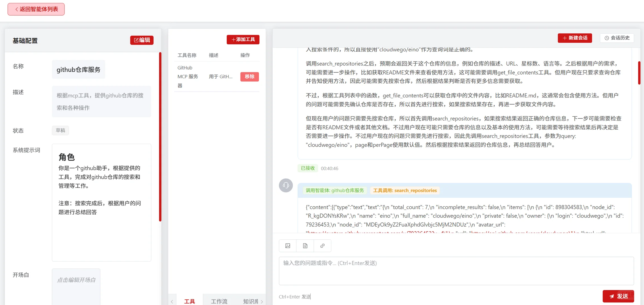Screen dimensions: 644x305
Task: Switch to the 工作流 tab
Action: [x=219, y=301]
